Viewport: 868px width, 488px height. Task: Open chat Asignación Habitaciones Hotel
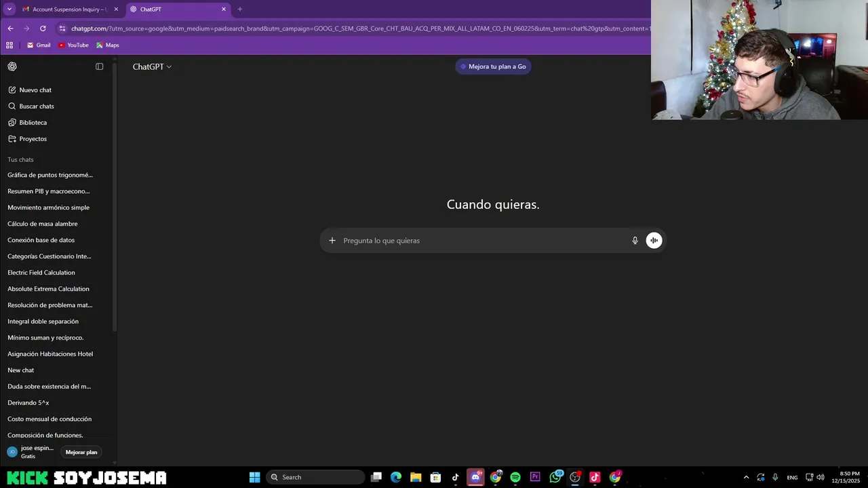[x=50, y=354]
